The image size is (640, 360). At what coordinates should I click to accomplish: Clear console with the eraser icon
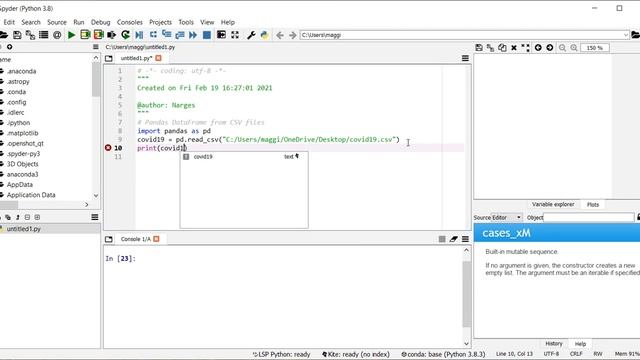click(453, 239)
